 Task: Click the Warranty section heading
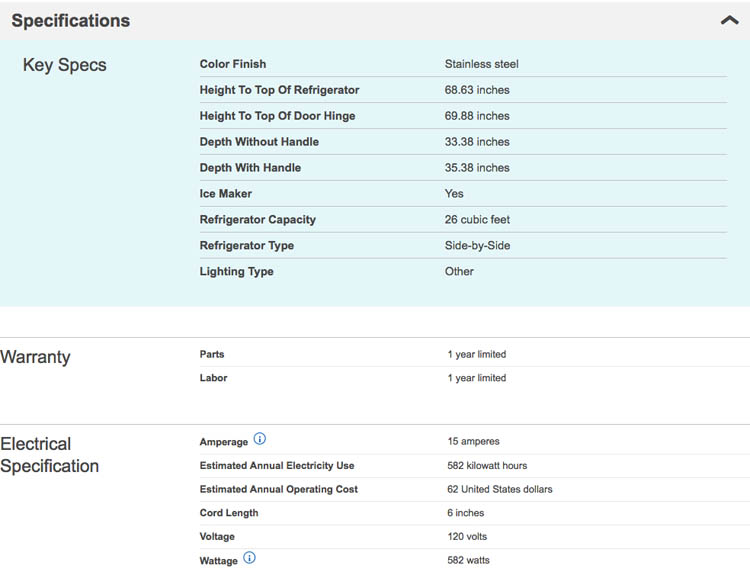click(x=36, y=357)
